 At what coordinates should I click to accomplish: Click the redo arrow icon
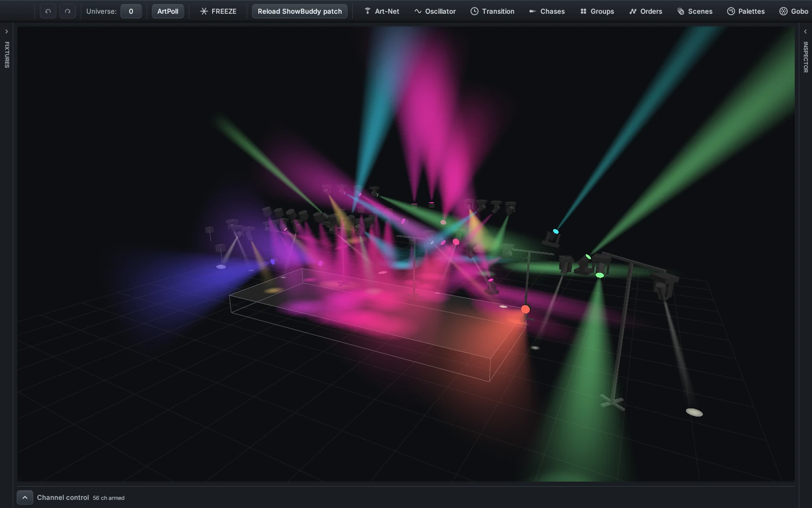pyautogui.click(x=67, y=11)
